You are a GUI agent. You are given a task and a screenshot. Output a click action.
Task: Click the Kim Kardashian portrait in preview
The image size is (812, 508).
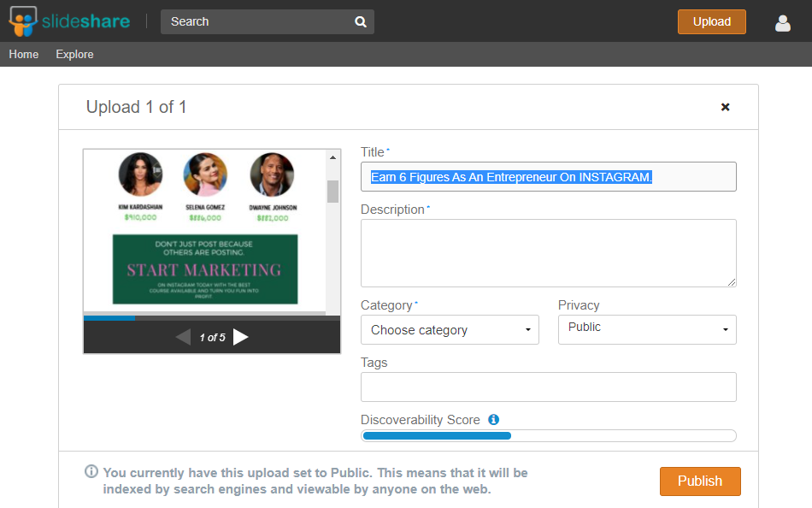pyautogui.click(x=140, y=174)
